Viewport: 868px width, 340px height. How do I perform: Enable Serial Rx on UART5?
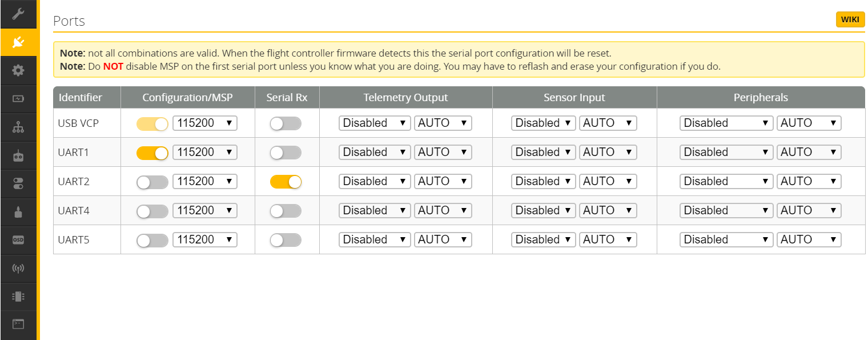pos(286,240)
